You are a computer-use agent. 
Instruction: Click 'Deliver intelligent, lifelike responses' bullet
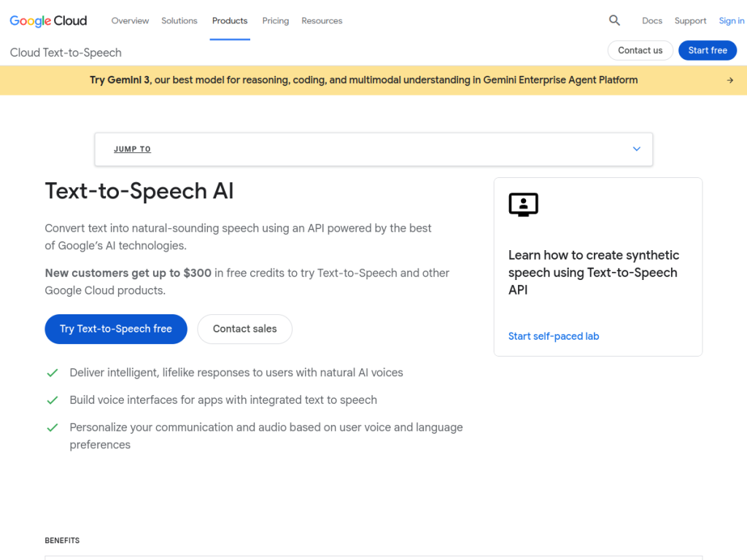236,373
